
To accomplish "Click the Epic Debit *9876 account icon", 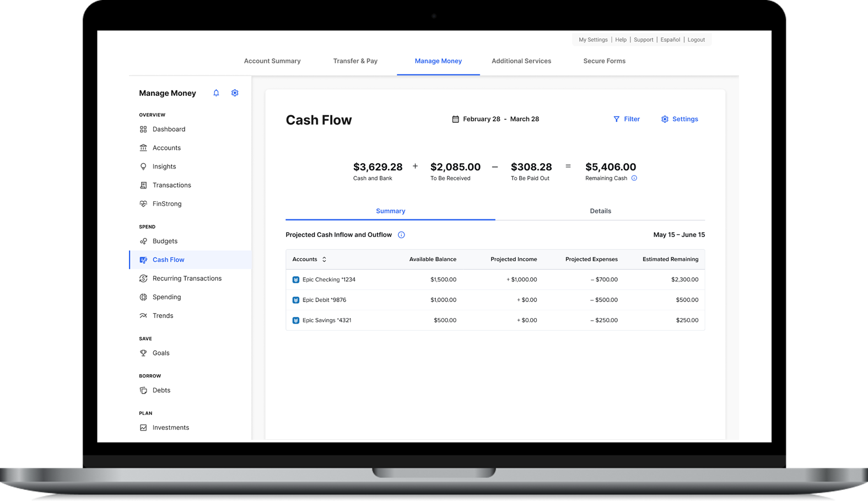I will coord(296,300).
